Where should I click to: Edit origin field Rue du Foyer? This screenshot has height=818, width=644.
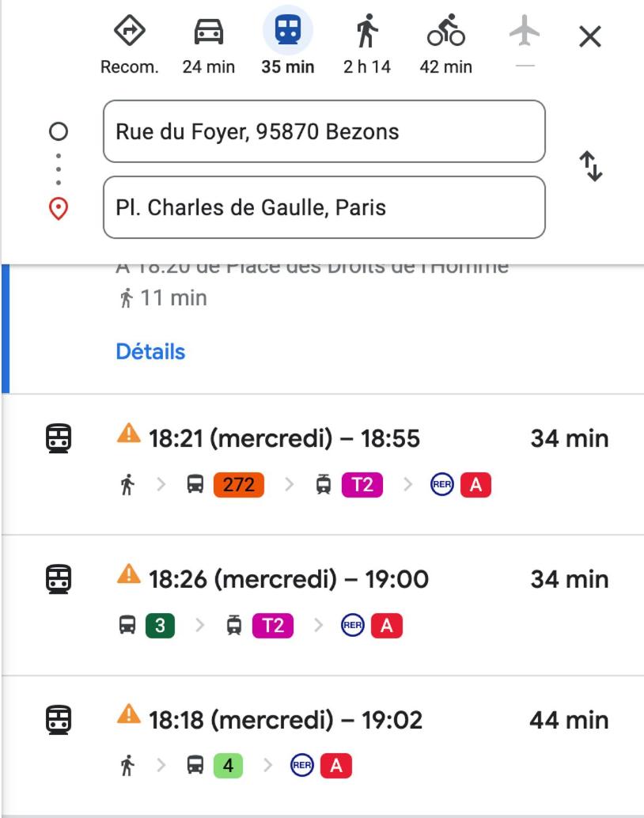[x=324, y=131]
